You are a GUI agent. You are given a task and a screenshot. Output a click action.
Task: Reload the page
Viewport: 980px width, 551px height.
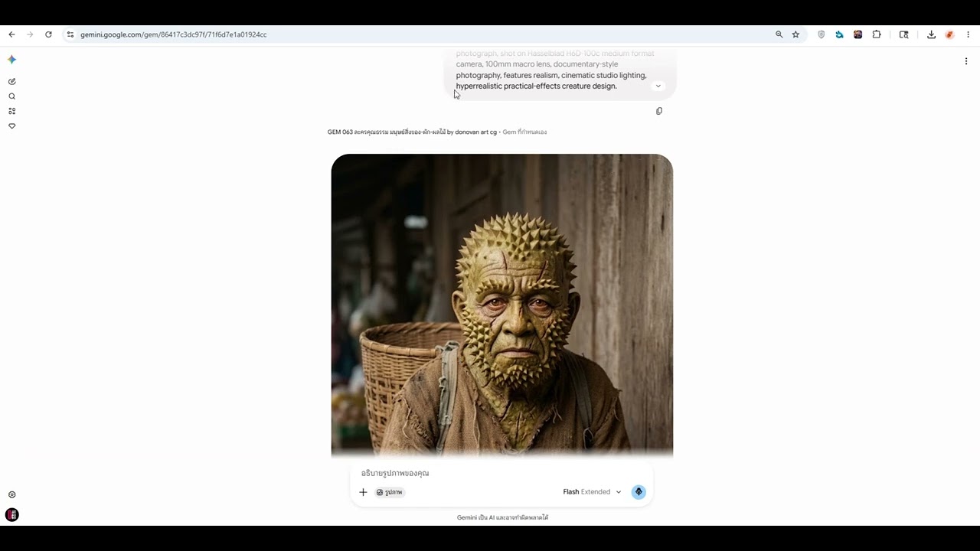click(48, 34)
